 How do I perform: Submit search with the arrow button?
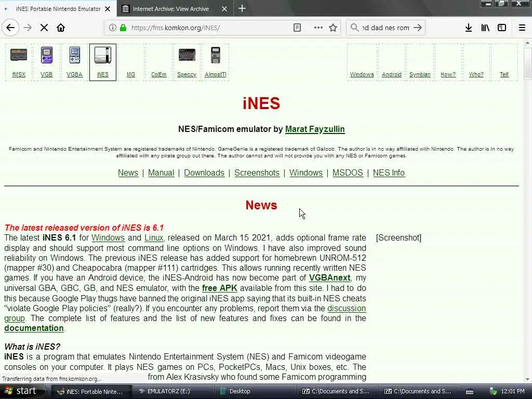(x=418, y=28)
